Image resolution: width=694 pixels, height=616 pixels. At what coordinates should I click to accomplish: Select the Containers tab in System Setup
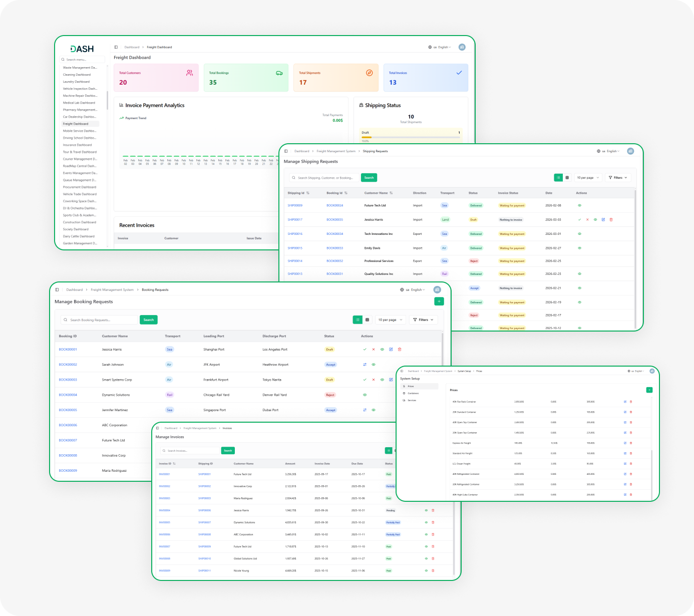pos(419,393)
